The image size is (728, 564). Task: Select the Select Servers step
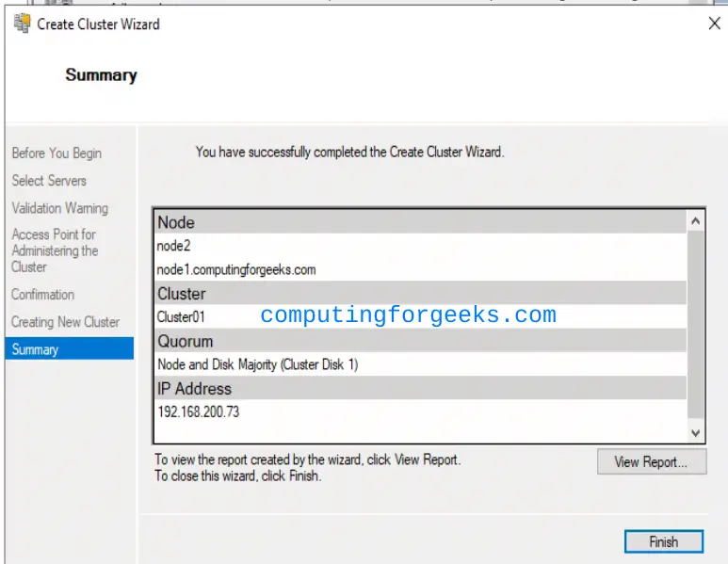49,181
